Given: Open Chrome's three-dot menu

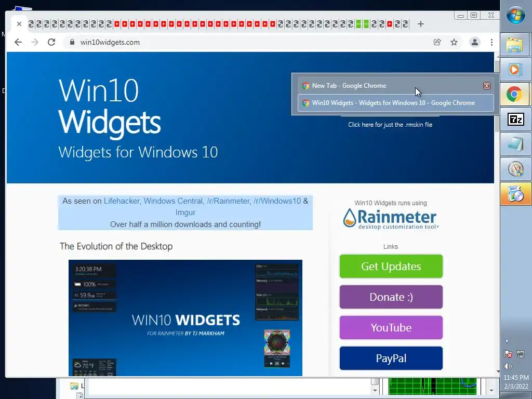Looking at the screenshot, I should 491,42.
